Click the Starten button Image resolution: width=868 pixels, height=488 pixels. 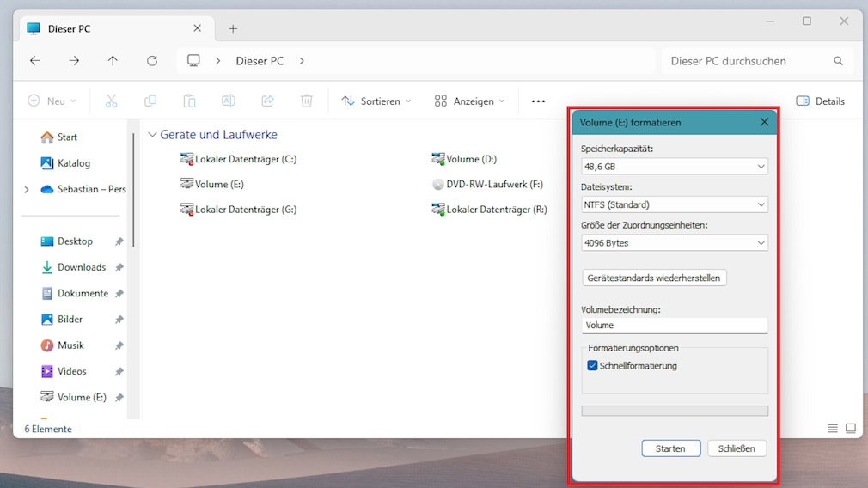(670, 448)
